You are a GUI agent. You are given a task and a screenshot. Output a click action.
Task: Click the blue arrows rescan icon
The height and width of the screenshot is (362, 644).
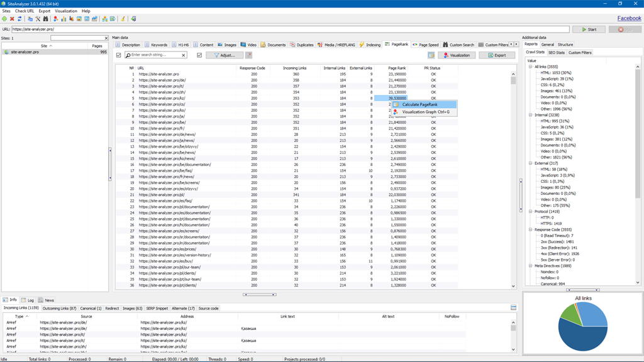[x=19, y=19]
